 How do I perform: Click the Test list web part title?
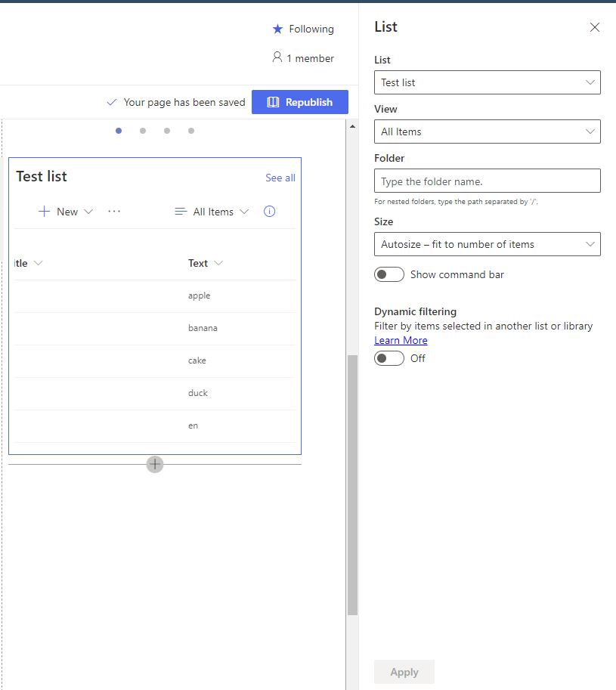tap(42, 176)
